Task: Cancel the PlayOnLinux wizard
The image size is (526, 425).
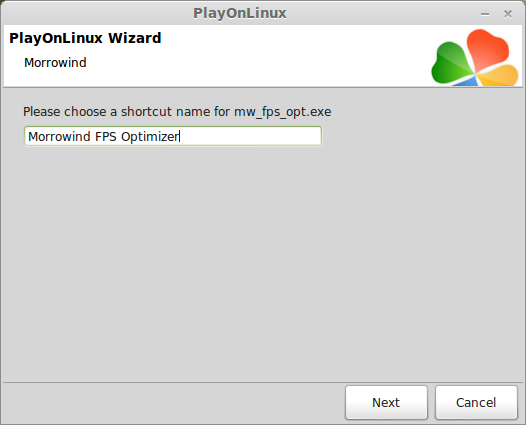Action: 476,402
